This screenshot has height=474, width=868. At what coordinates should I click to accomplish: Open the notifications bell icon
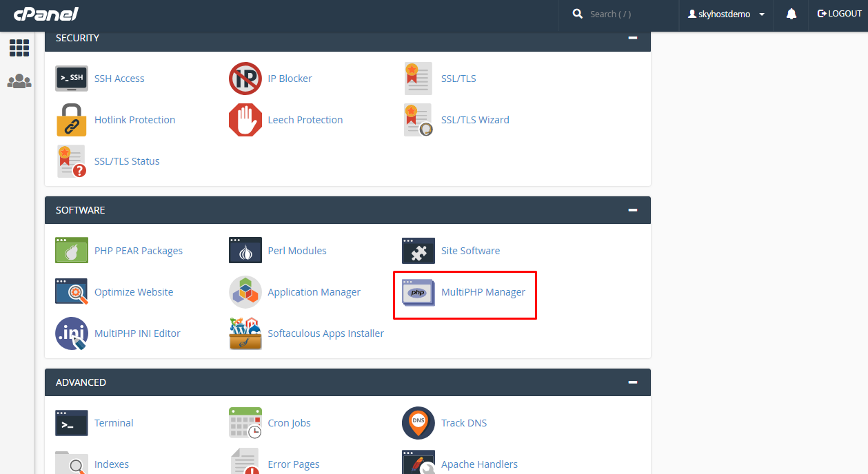(x=791, y=14)
